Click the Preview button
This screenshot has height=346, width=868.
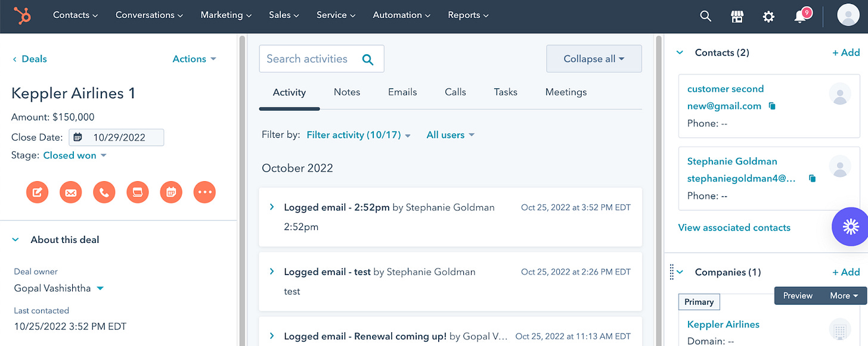tap(798, 296)
